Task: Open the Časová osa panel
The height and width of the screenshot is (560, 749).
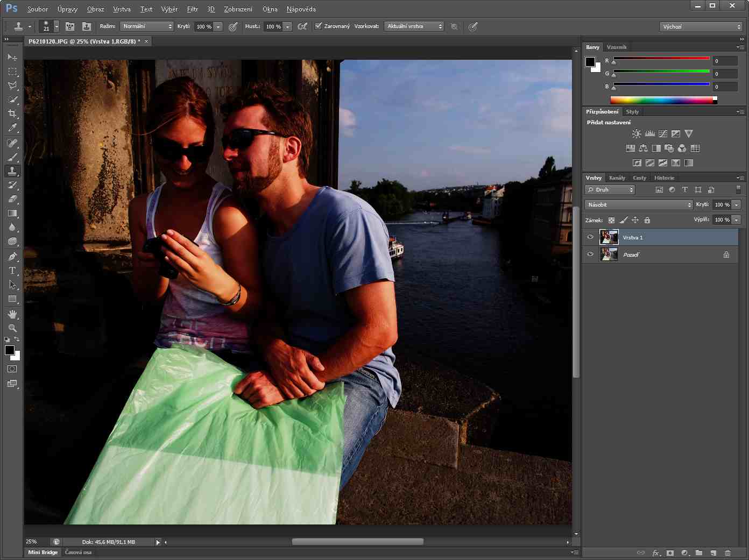Action: 78,552
